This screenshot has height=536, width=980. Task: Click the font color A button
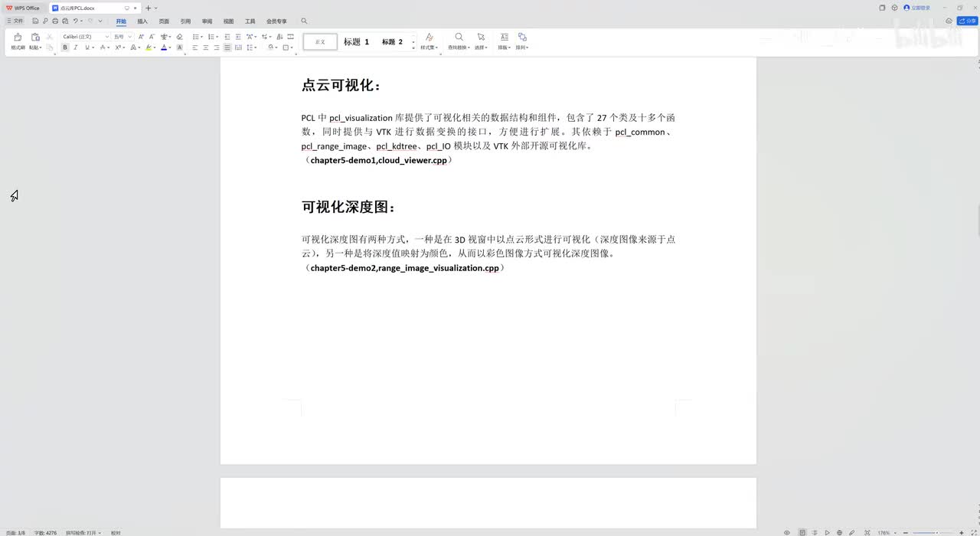164,47
